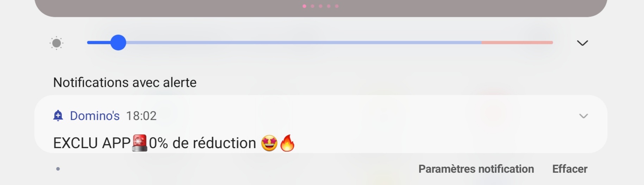Screen dimensions: 644x185
Task: Click the blue brightness slider handle
Action: click(x=118, y=43)
